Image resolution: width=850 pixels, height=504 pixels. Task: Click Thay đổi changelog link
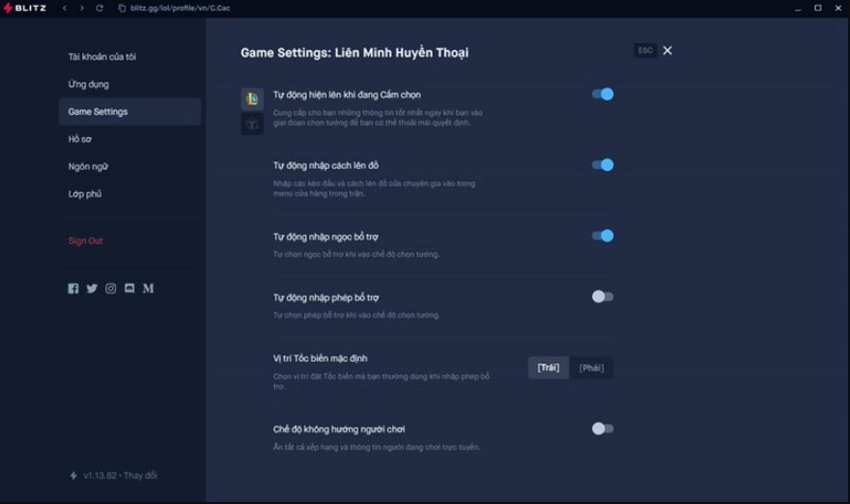(x=140, y=476)
